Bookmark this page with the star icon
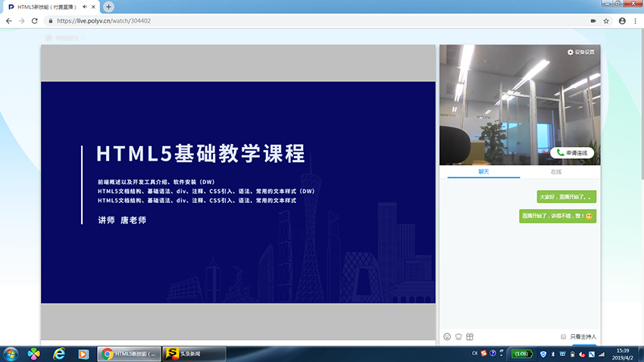This screenshot has width=644, height=362. (x=606, y=21)
